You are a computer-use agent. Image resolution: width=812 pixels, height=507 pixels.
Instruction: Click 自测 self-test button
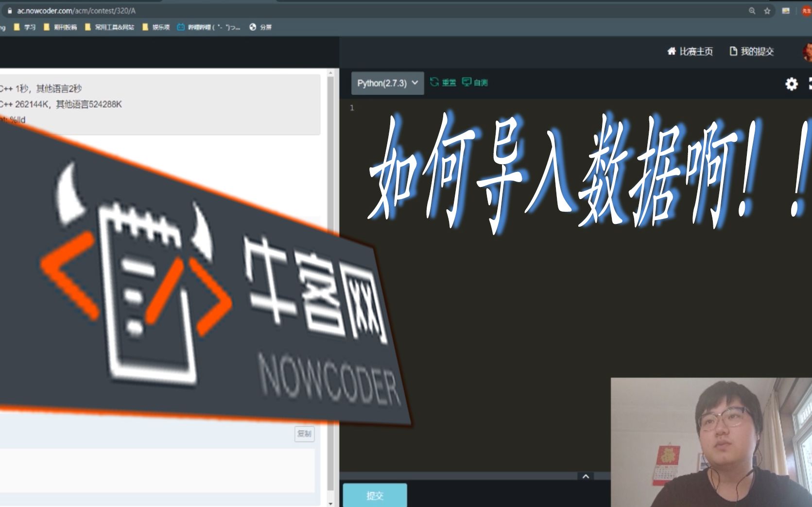click(475, 83)
